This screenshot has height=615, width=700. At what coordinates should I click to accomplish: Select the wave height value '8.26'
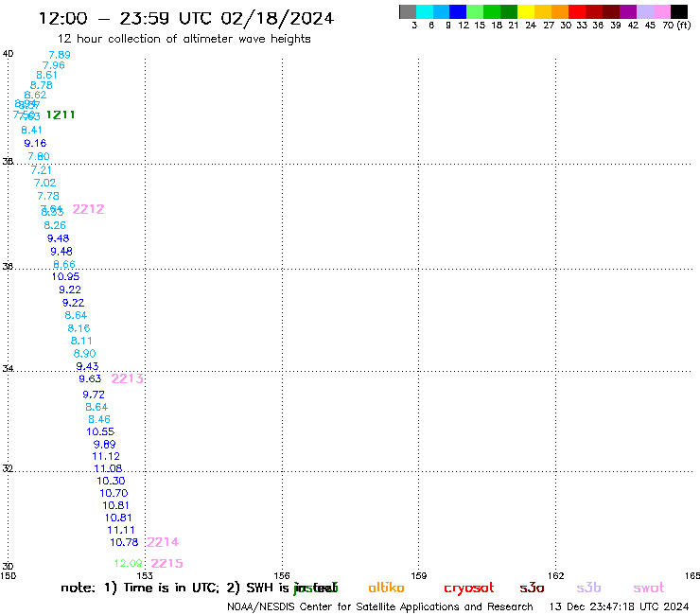coord(55,225)
